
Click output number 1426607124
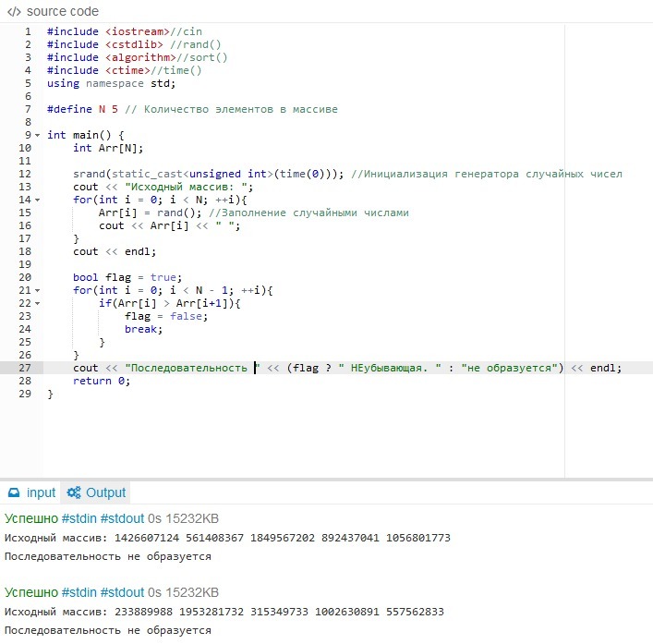pyautogui.click(x=147, y=538)
